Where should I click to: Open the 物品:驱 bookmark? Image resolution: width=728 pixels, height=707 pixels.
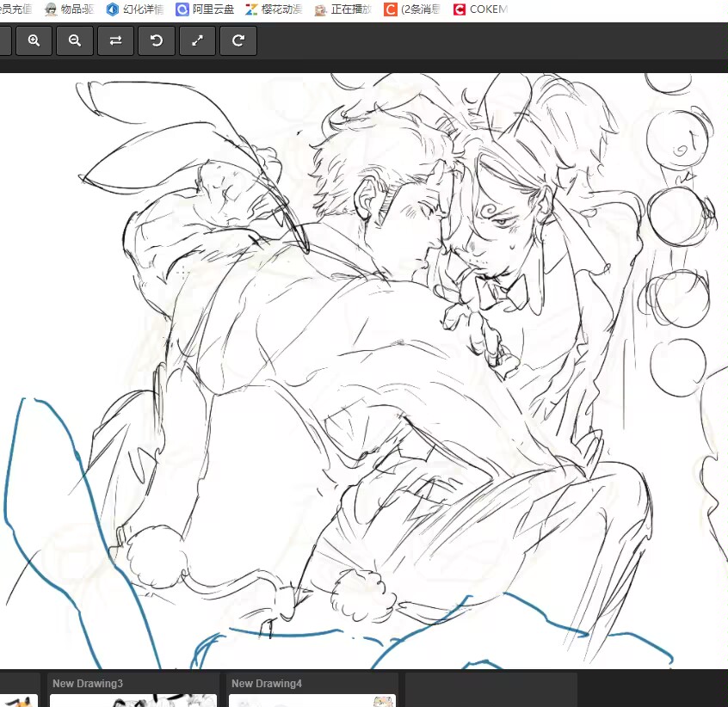pos(70,9)
